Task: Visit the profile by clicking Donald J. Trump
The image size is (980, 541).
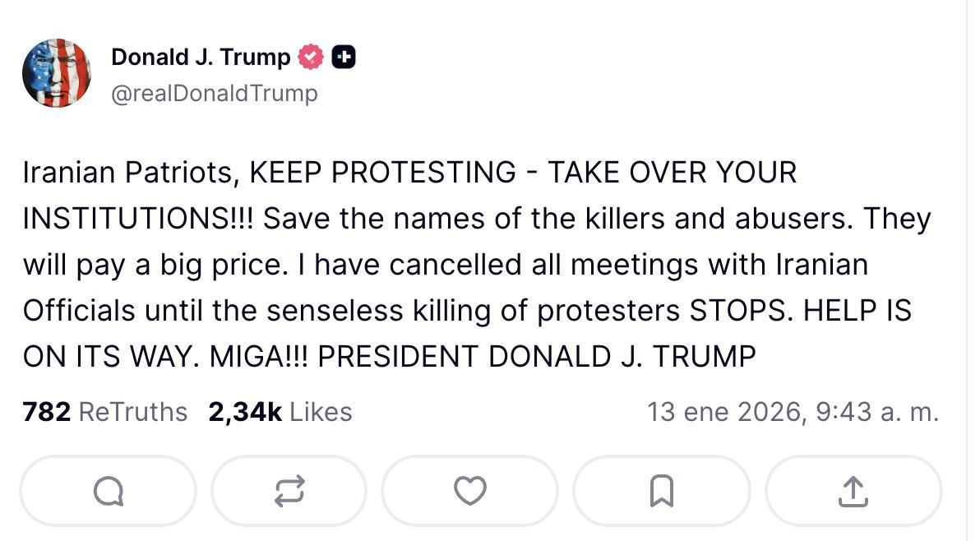Action: click(200, 56)
